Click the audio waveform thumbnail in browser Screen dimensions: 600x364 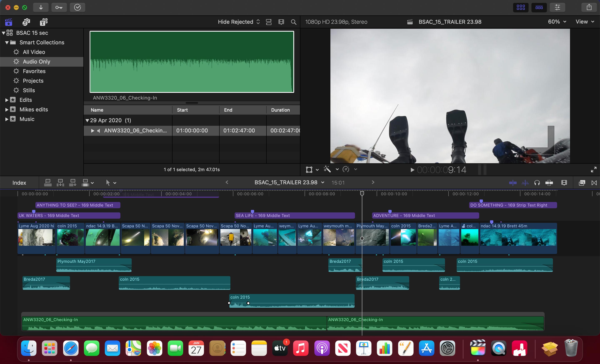point(192,62)
